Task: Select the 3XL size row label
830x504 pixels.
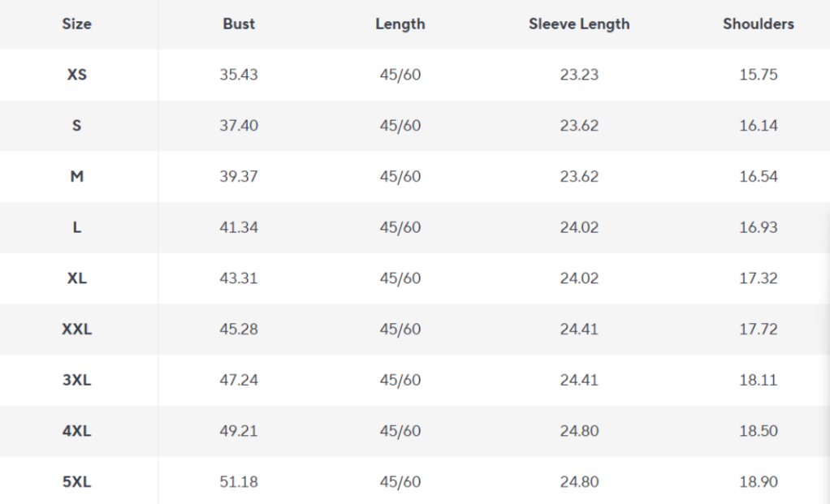Action: click(x=76, y=380)
